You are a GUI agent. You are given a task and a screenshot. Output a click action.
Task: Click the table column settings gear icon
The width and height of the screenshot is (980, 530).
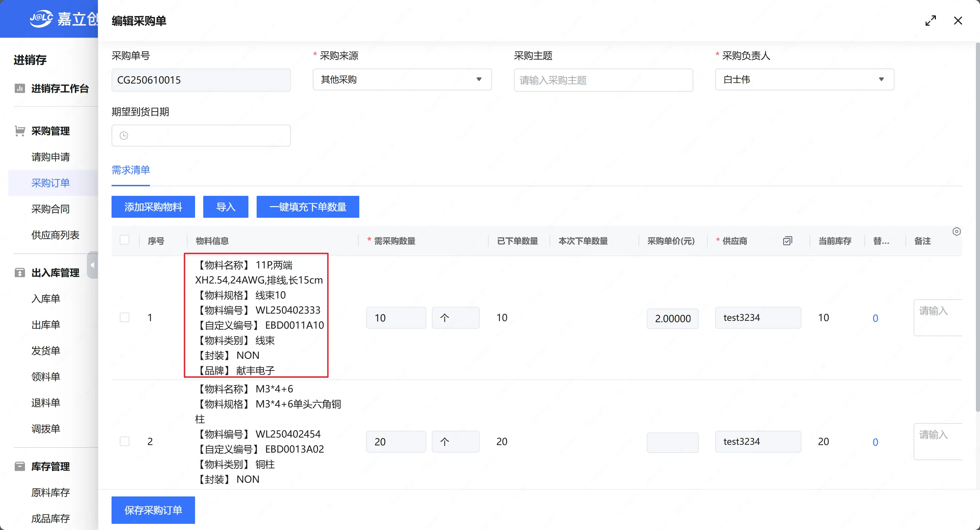(x=956, y=231)
